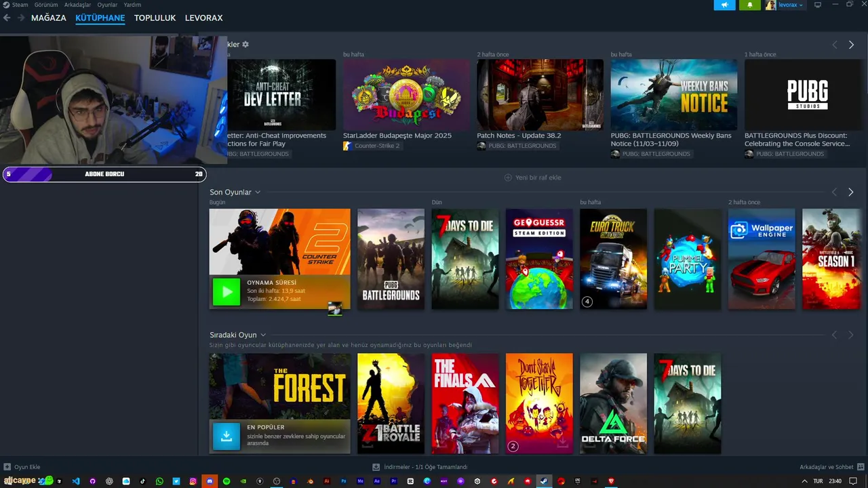Open Instagram from the taskbar
868x488 pixels.
pos(193,481)
